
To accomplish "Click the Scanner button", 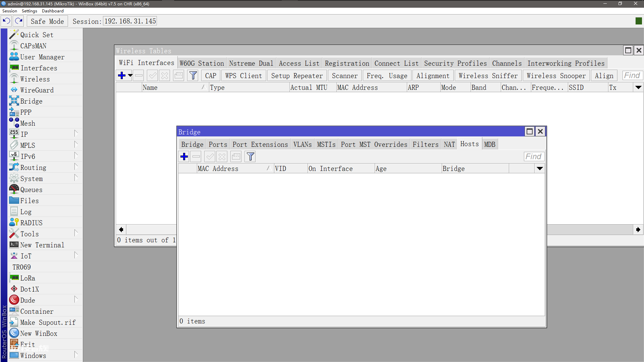I will click(344, 76).
